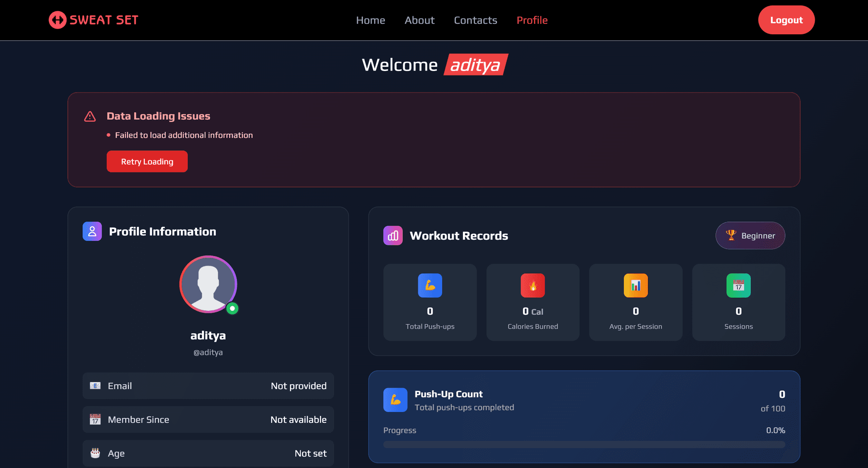
Task: Click the green online status dot
Action: 232,309
